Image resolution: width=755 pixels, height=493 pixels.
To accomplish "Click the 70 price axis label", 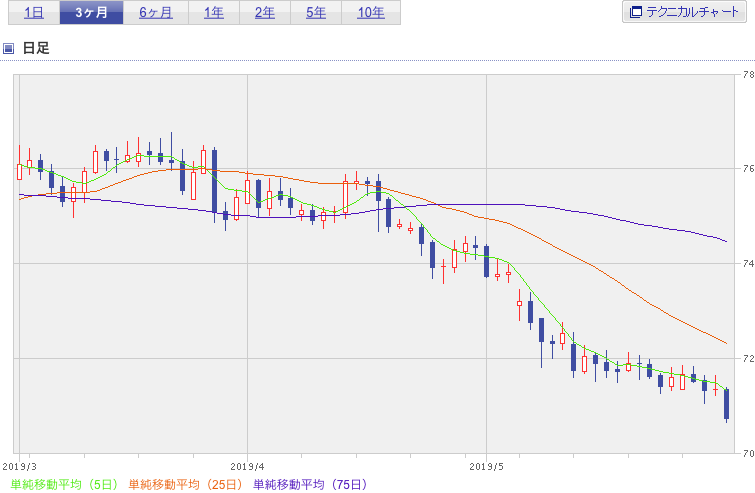I will [x=748, y=453].
